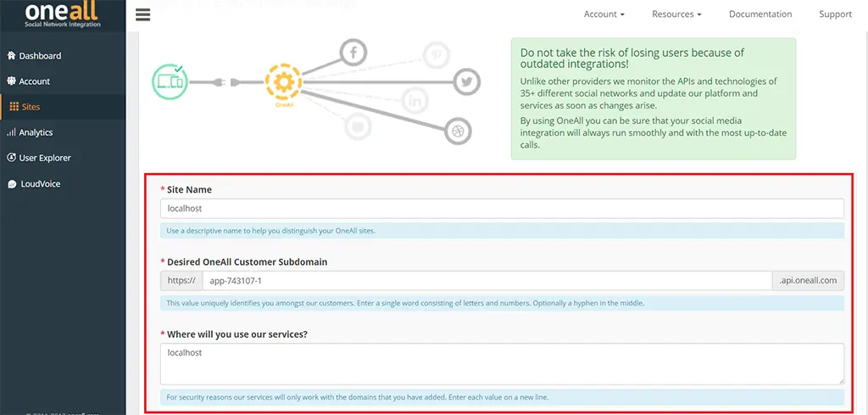The width and height of the screenshot is (868, 415).
Task: Click the Dribbble ball icon in diagram
Action: coord(459,132)
